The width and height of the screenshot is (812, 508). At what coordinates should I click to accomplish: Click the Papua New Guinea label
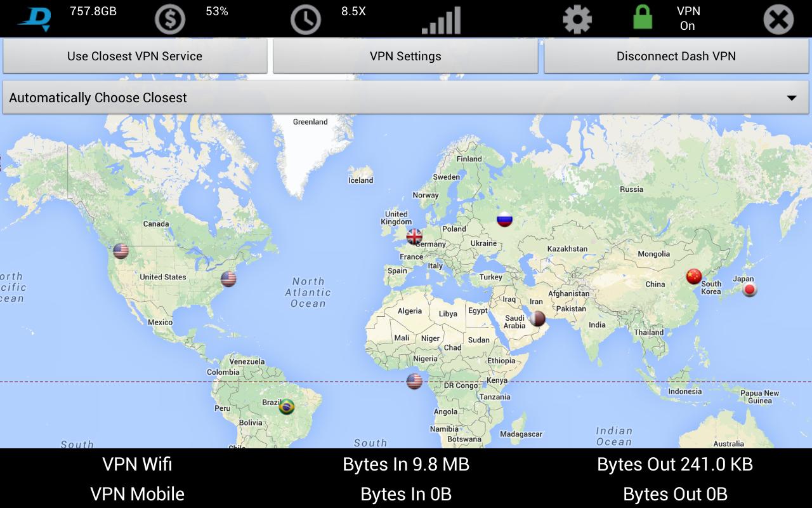(x=760, y=397)
